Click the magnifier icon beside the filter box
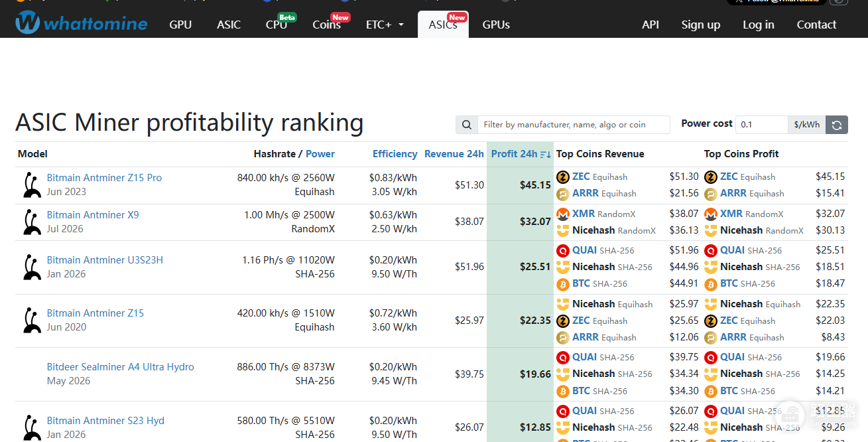 coord(467,125)
